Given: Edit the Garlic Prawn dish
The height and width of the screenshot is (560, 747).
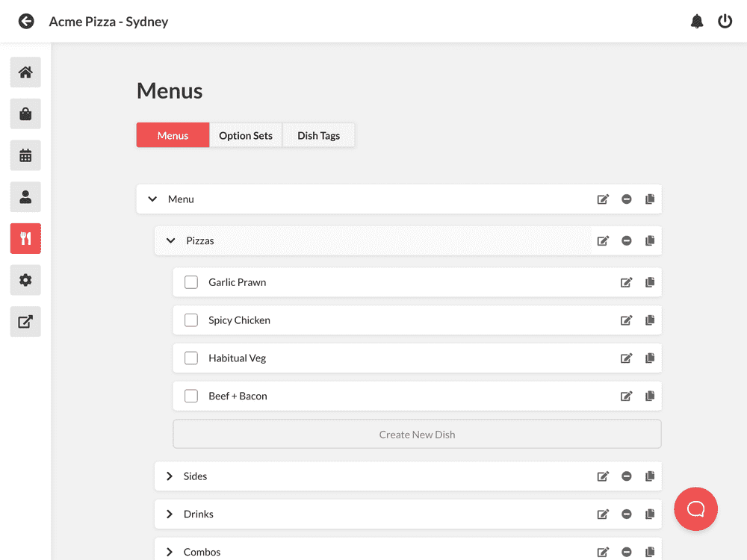Looking at the screenshot, I should 627,282.
